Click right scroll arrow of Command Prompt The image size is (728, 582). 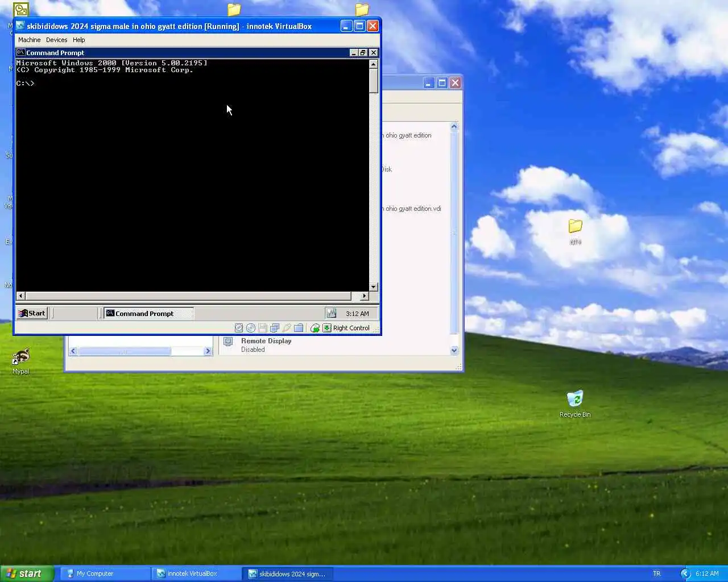click(x=365, y=296)
